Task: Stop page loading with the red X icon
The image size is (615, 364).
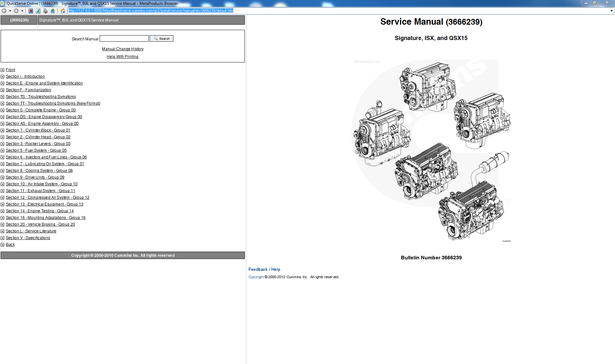Action: [x=30, y=11]
